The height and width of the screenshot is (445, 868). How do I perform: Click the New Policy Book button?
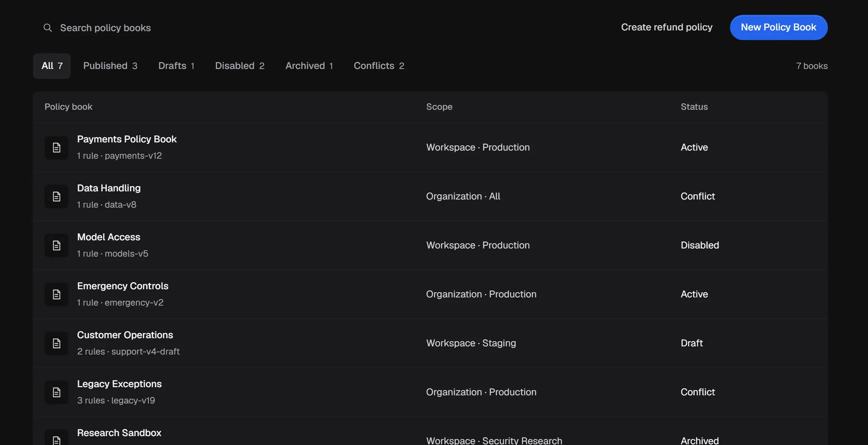click(779, 27)
